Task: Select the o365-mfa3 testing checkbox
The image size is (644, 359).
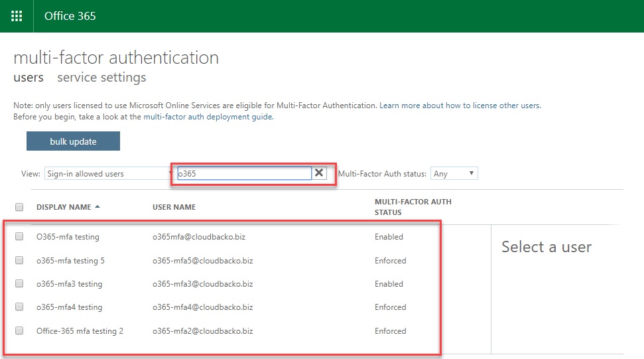Action: (x=19, y=283)
